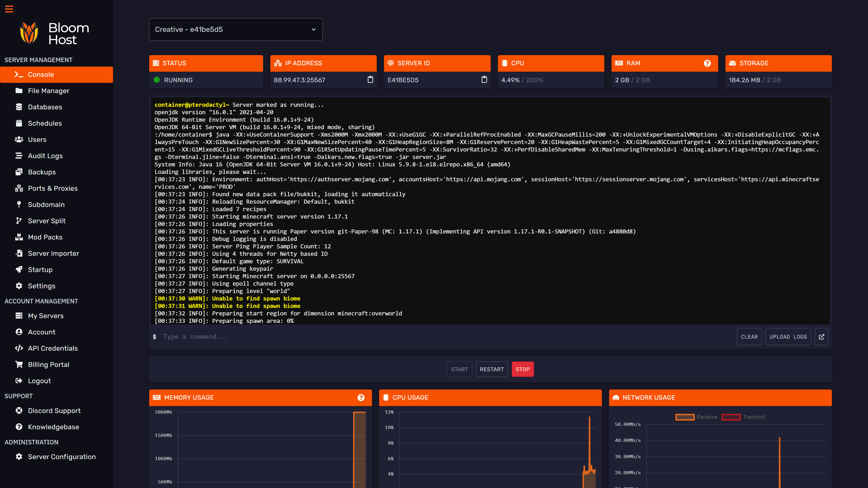Toggle the hamburger sidebar menu icon
The width and height of the screenshot is (868, 488).
coord(9,9)
